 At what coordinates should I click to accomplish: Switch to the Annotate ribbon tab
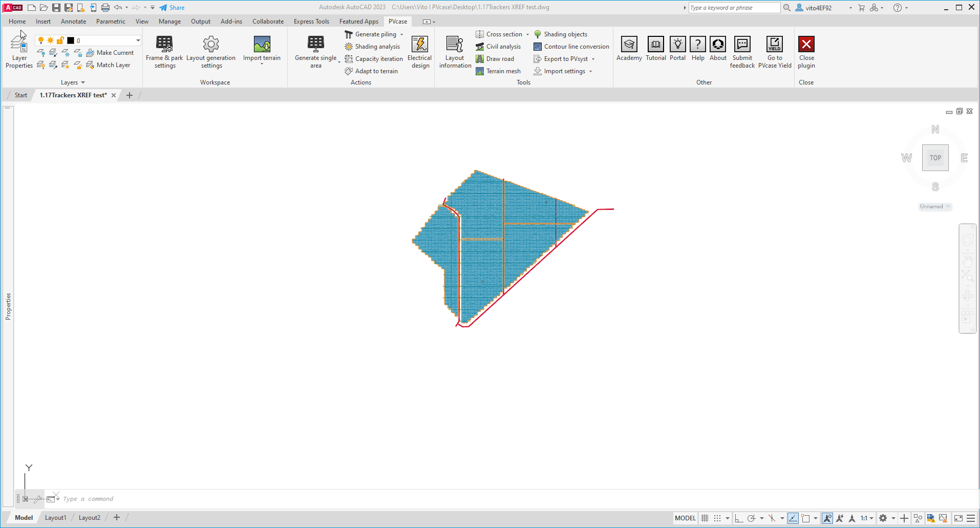tap(73, 22)
